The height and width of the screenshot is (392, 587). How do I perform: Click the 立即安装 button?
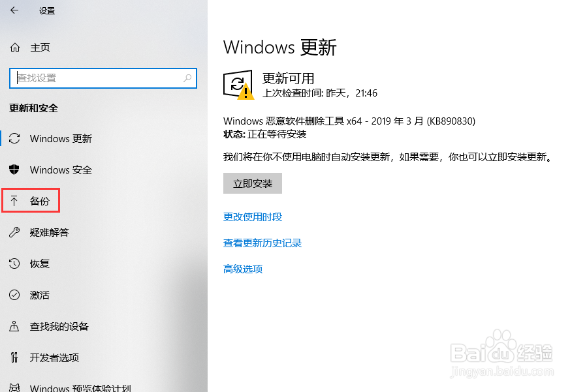tap(252, 183)
